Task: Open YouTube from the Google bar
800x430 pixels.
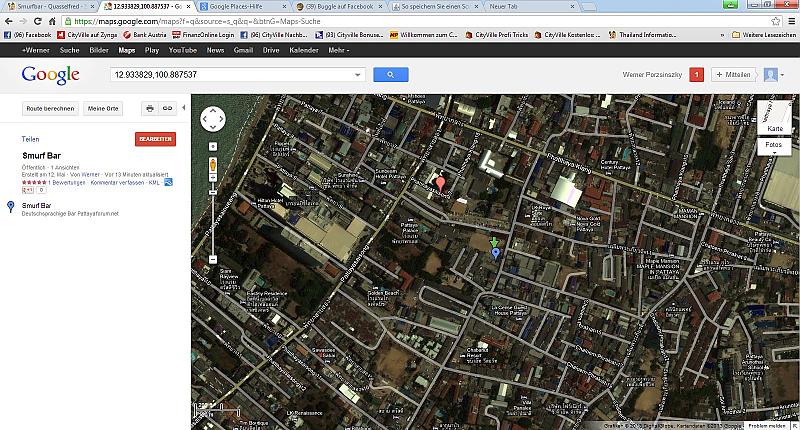Action: (x=183, y=49)
